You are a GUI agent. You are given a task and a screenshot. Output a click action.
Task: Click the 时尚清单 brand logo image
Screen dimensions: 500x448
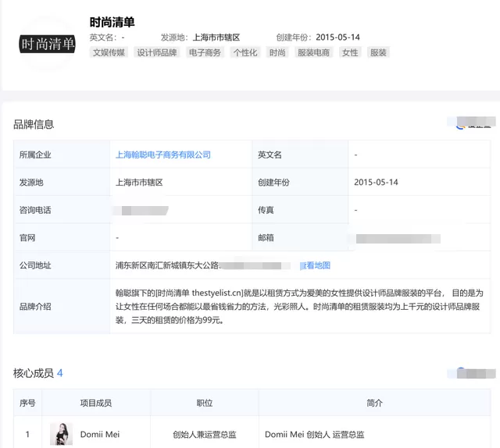[47, 44]
